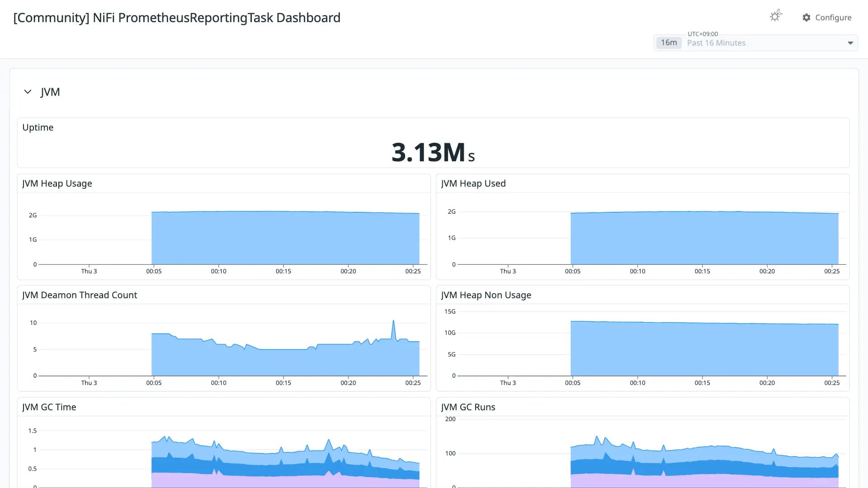Viewport: 868px width, 488px height.
Task: Click the 200 axis label in JVM GC Runs
Action: click(x=450, y=419)
